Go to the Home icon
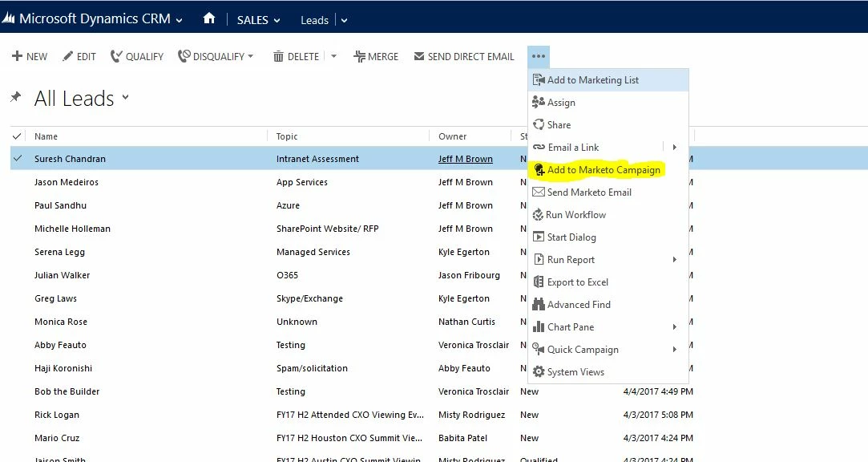The height and width of the screenshot is (462, 868). [x=208, y=18]
